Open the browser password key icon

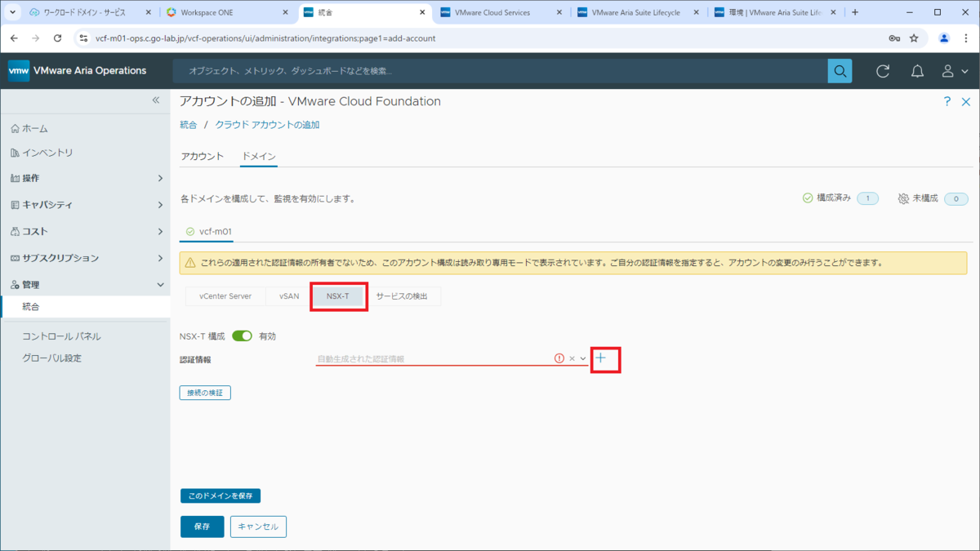click(x=895, y=38)
